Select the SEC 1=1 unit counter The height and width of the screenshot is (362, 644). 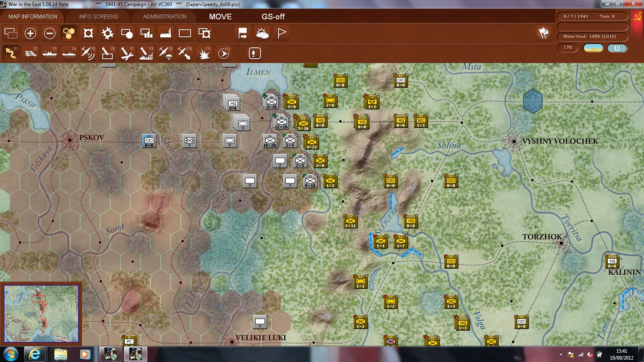[x=421, y=121]
